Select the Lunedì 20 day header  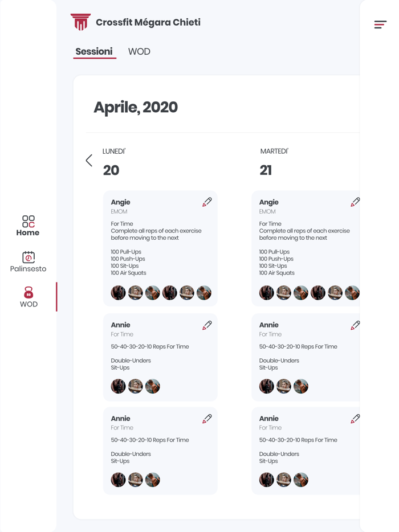point(113,162)
